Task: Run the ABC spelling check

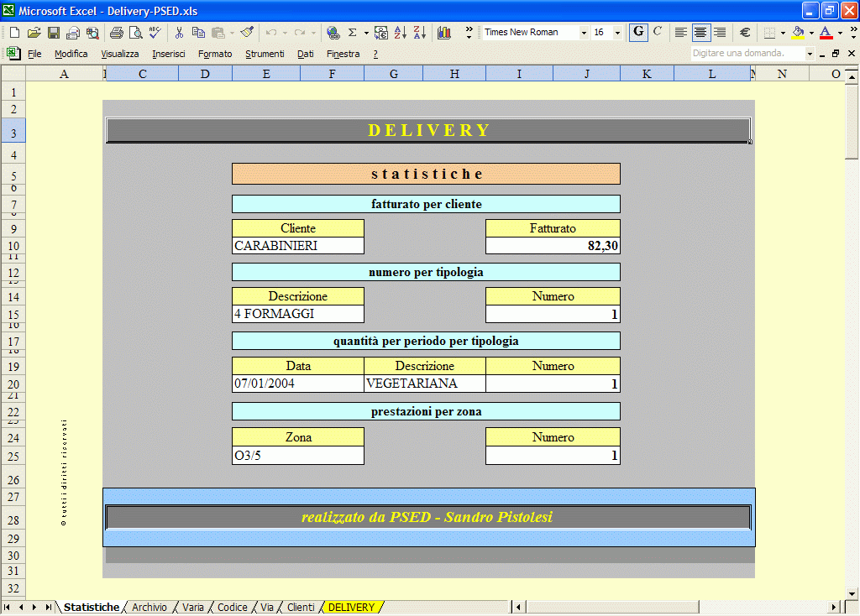Action: tap(155, 33)
